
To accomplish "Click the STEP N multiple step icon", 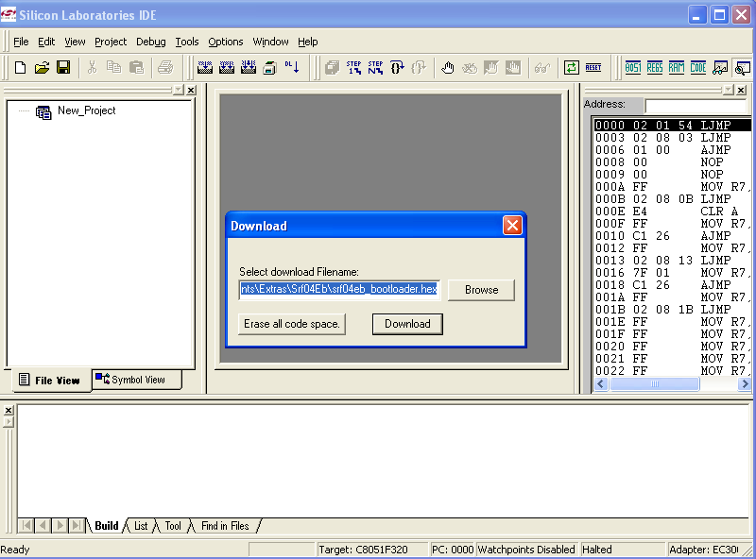I will 375,67.
